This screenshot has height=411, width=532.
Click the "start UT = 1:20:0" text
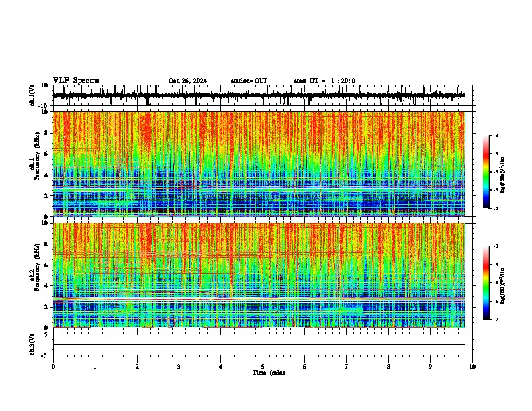(324, 81)
